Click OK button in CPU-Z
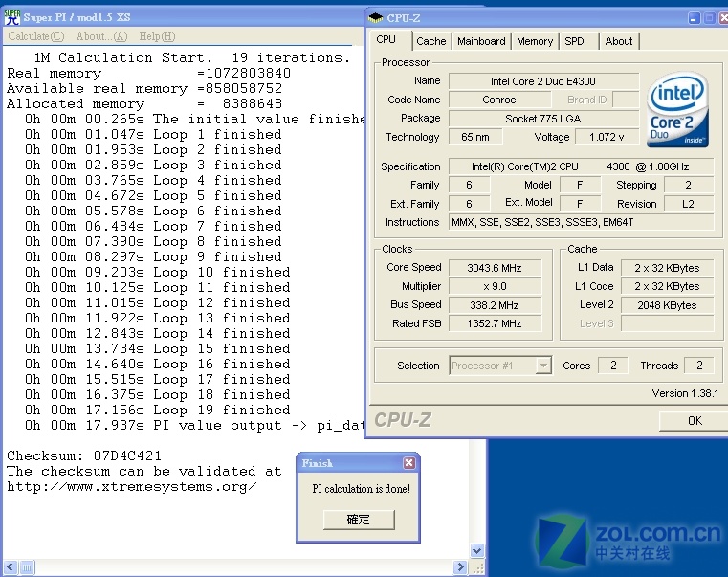Viewport: 728px width, 577px height. click(695, 421)
